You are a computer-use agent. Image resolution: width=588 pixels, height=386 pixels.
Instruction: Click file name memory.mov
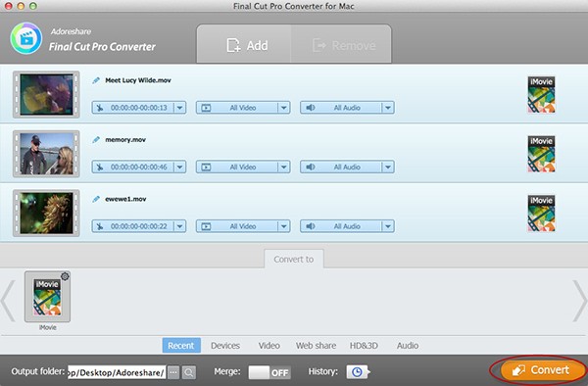[125, 140]
